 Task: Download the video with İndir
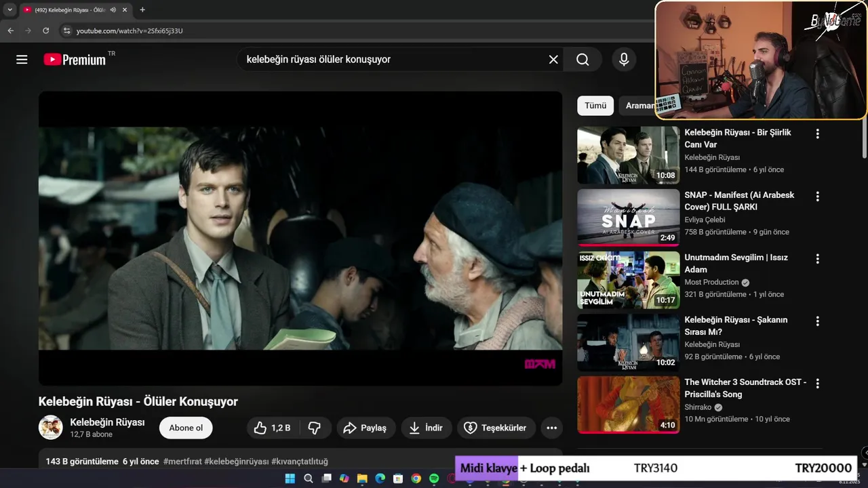[x=427, y=428]
